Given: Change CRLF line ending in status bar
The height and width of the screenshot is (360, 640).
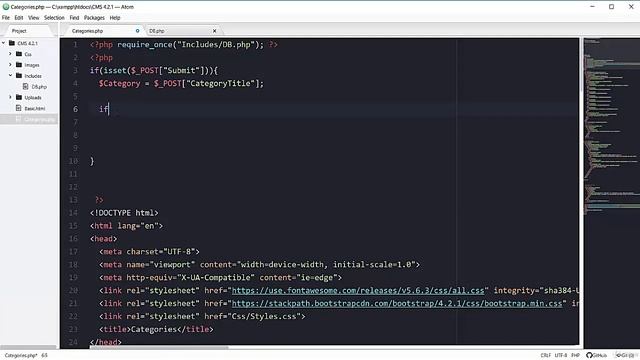Looking at the screenshot, I should coord(545,356).
